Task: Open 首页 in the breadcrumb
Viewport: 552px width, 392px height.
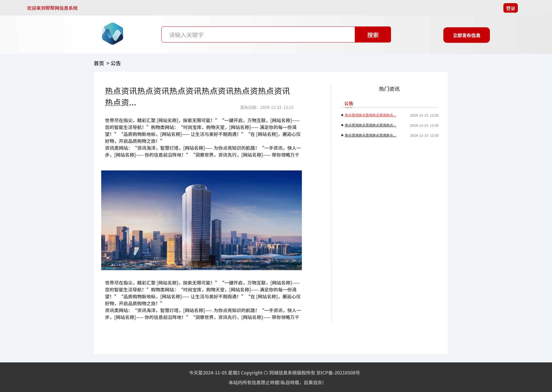Action: click(99, 63)
